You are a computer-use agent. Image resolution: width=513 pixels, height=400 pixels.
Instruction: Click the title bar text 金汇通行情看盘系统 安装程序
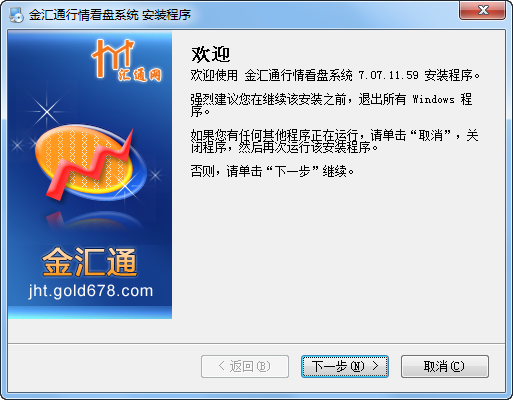(x=110, y=15)
